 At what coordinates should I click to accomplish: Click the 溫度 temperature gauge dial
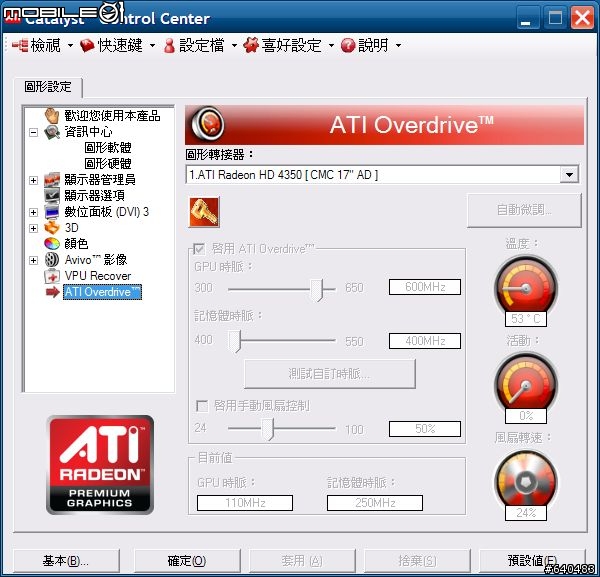[526, 287]
